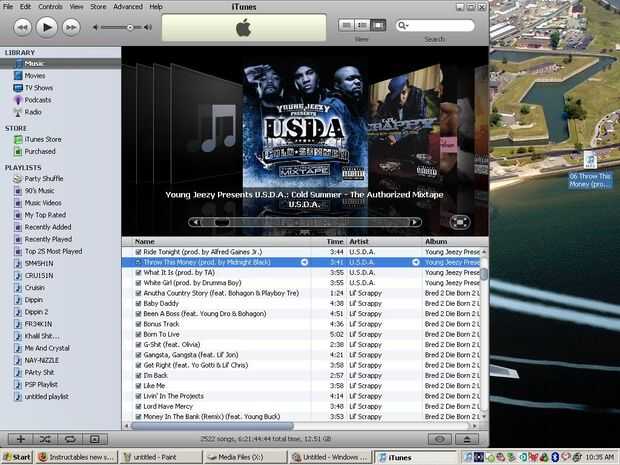
Task: Open the untitled playlist
Action: point(46,397)
